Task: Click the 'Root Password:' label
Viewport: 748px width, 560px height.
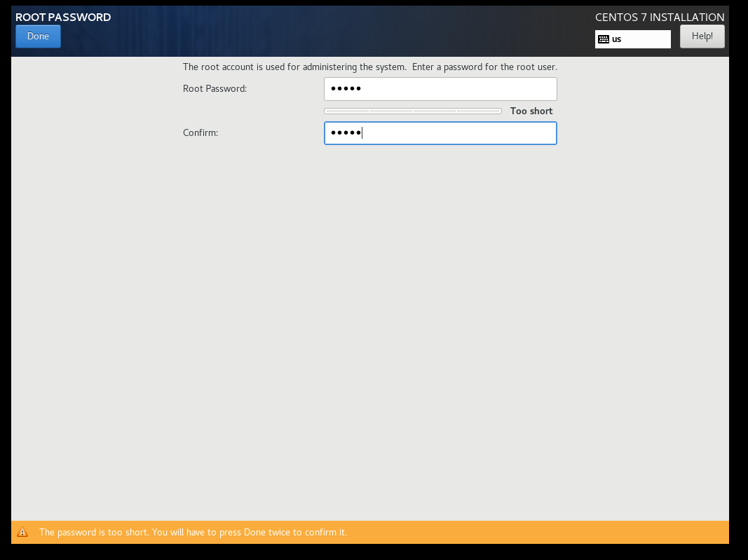Action: pos(215,89)
